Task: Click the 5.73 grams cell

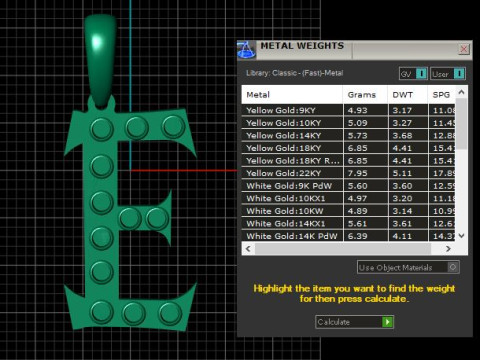Action: (366, 136)
